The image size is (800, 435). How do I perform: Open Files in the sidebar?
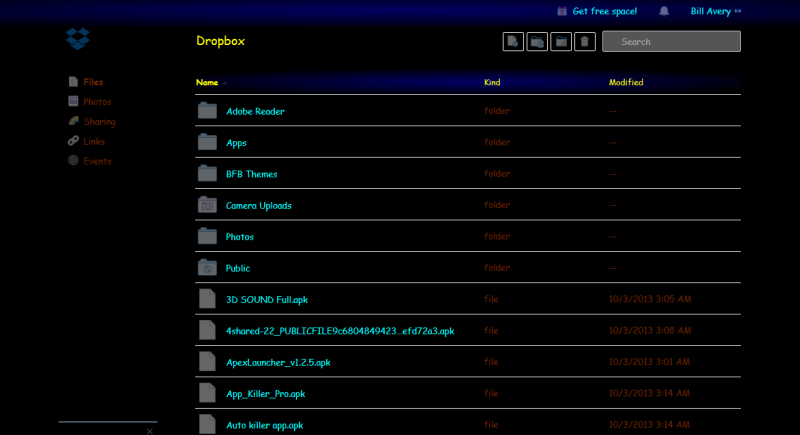pos(93,82)
